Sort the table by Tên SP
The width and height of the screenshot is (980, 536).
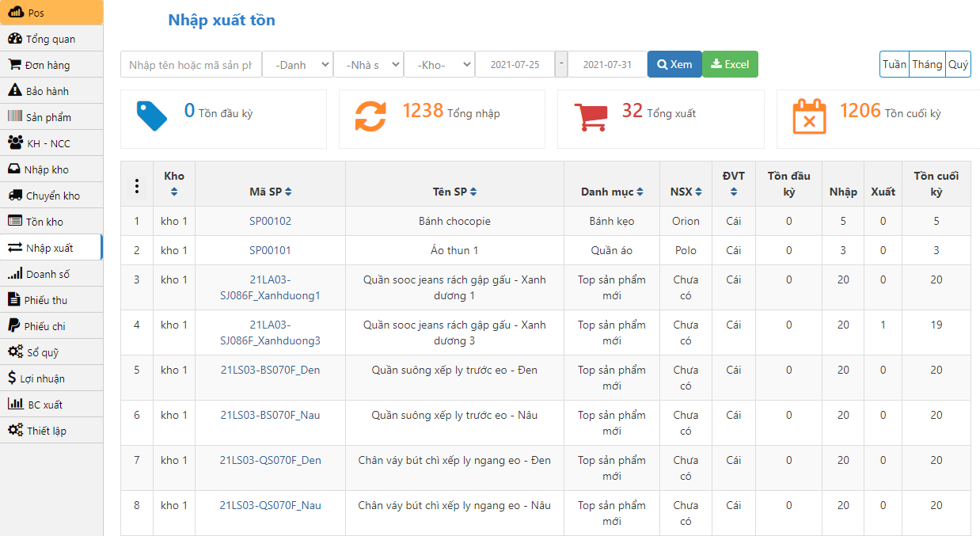click(x=473, y=192)
